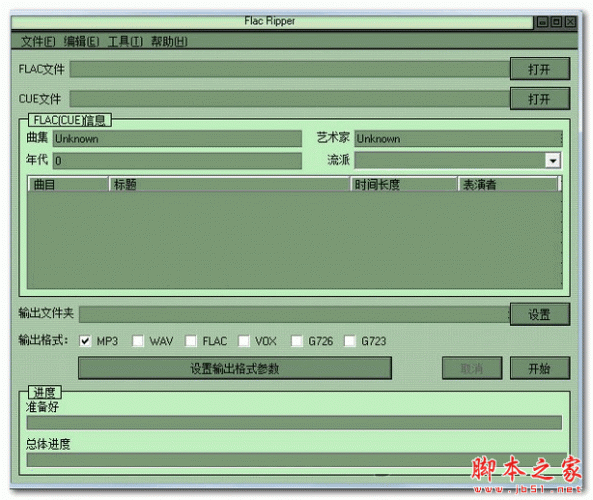The width and height of the screenshot is (593, 500).
Task: Open the 帮助(H) menu
Action: click(169, 41)
